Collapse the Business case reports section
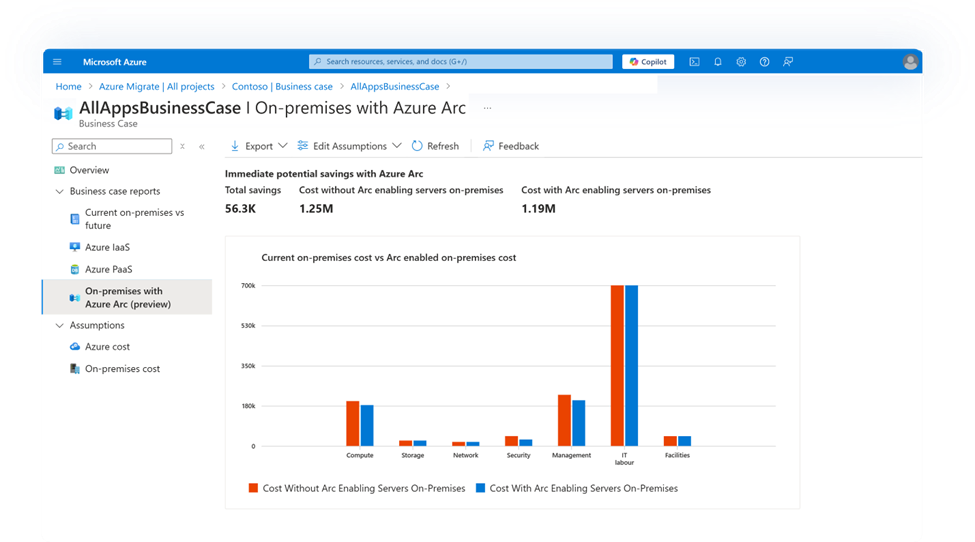This screenshot has height=542, width=975. (60, 191)
